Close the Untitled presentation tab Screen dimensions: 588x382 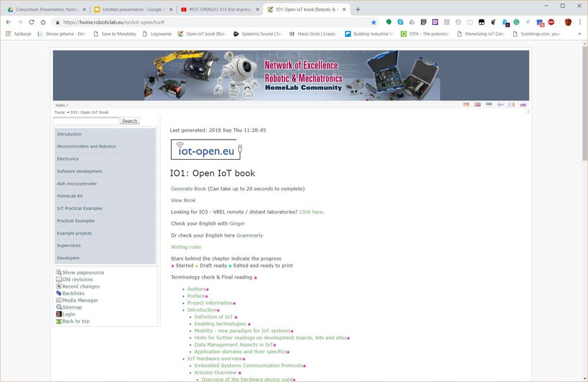click(171, 9)
